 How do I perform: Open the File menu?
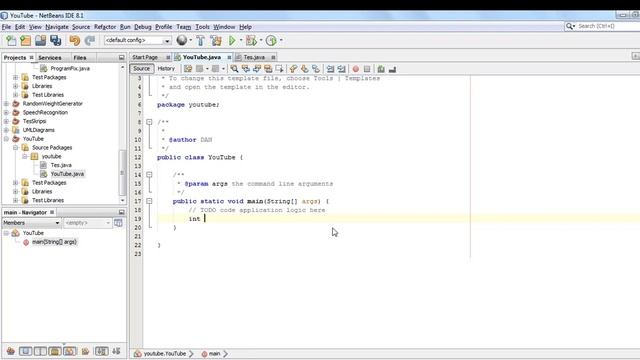click(7, 27)
